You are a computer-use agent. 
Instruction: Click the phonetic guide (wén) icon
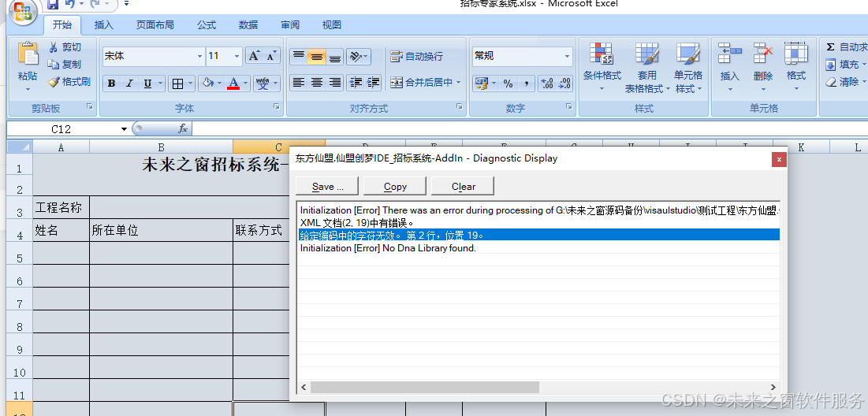pyautogui.click(x=263, y=84)
